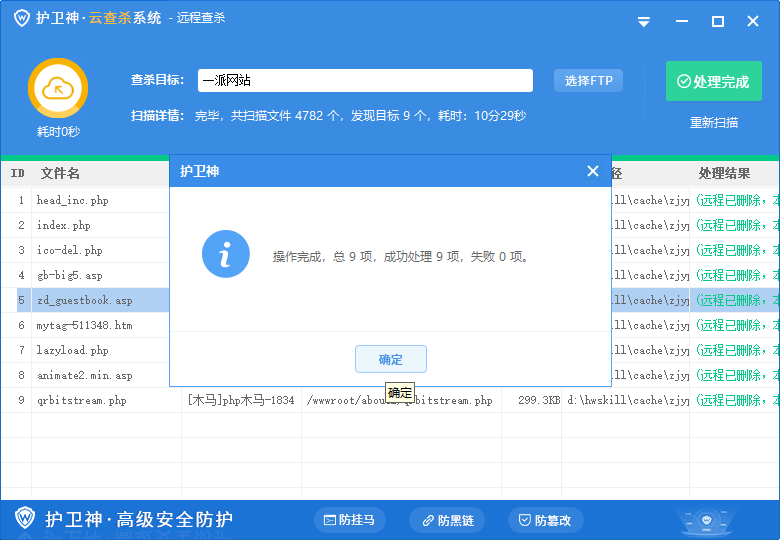Click the 确定 button in the dialog

[390, 360]
